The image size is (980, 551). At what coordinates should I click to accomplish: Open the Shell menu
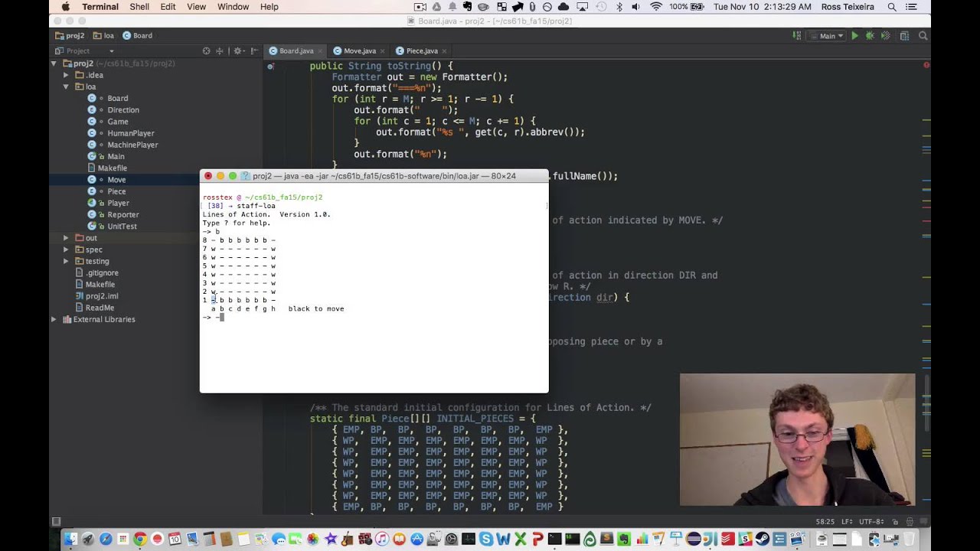coord(139,7)
